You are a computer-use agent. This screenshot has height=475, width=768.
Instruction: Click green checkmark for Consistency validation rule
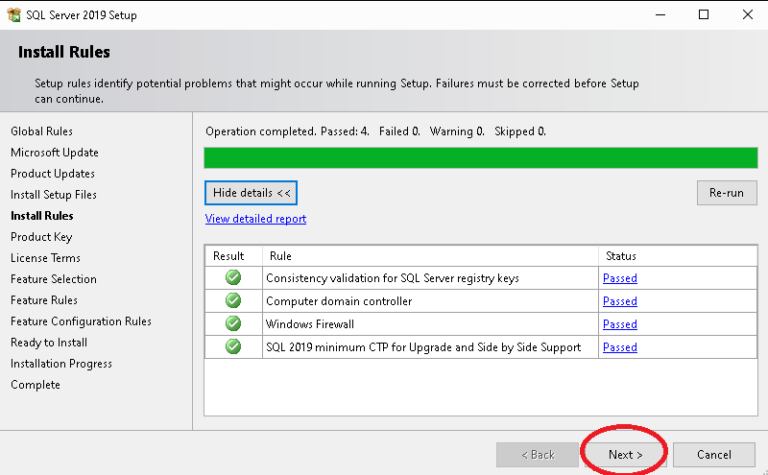(x=233, y=278)
